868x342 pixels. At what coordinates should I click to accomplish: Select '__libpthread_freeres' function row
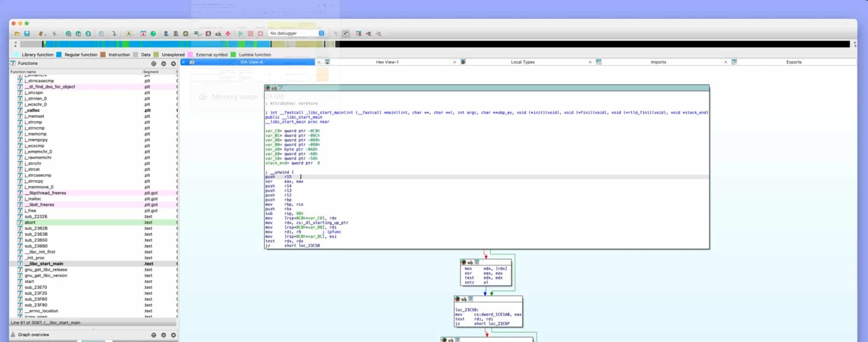point(93,193)
